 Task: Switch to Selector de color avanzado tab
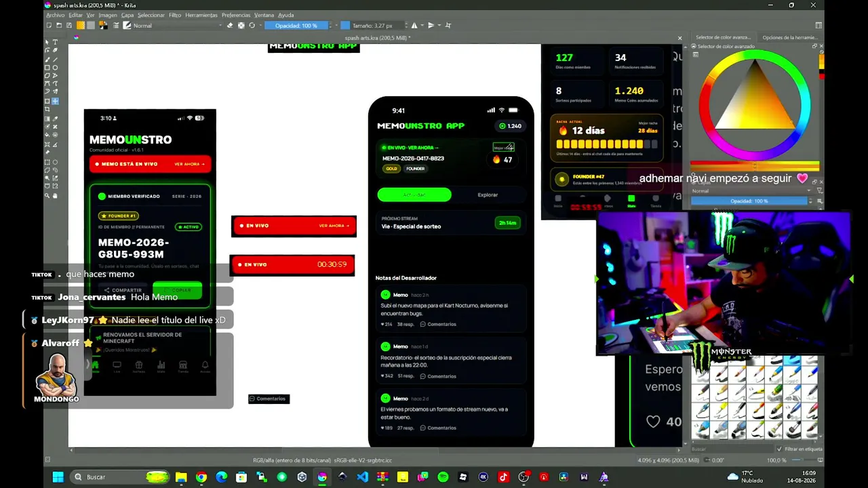723,37
